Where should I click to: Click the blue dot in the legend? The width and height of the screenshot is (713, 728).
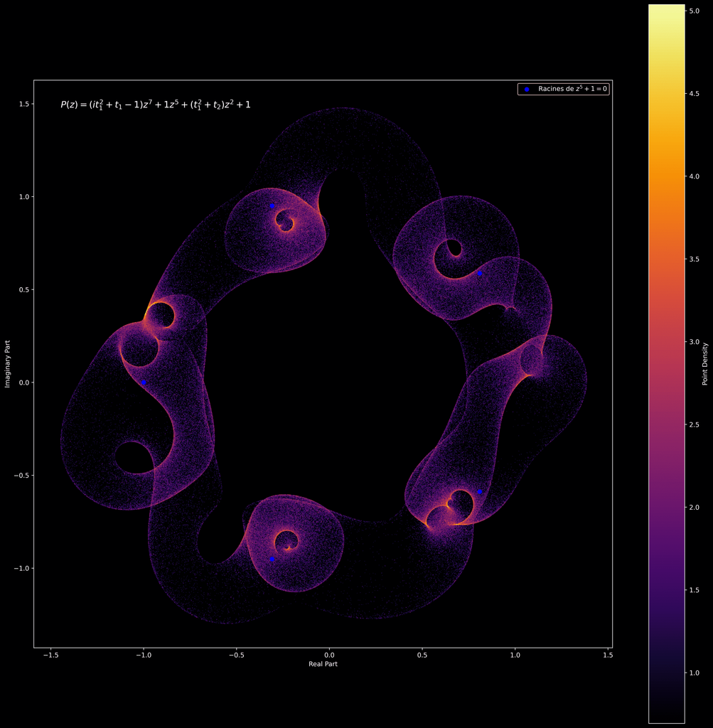[x=527, y=89]
